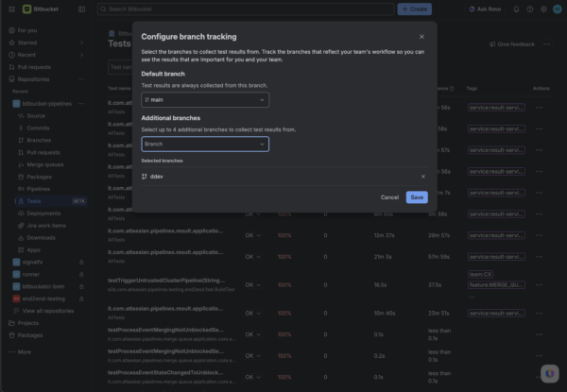Viewport: 567px width, 392px height.
Task: Click the Apps icon in sidebar
Action: tap(21, 250)
